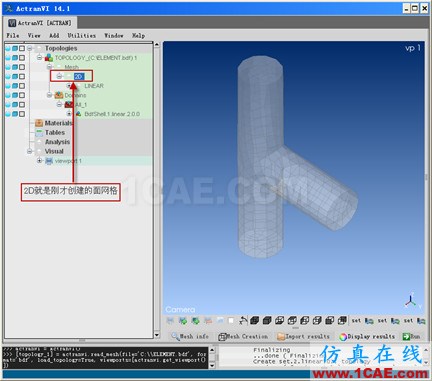Screen dimensions: 432x381
Task: Click the Materials box icon
Action: pos(39,123)
